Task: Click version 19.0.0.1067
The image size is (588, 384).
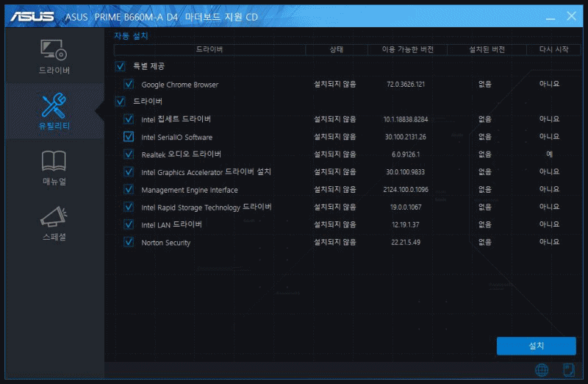Action: tap(406, 207)
